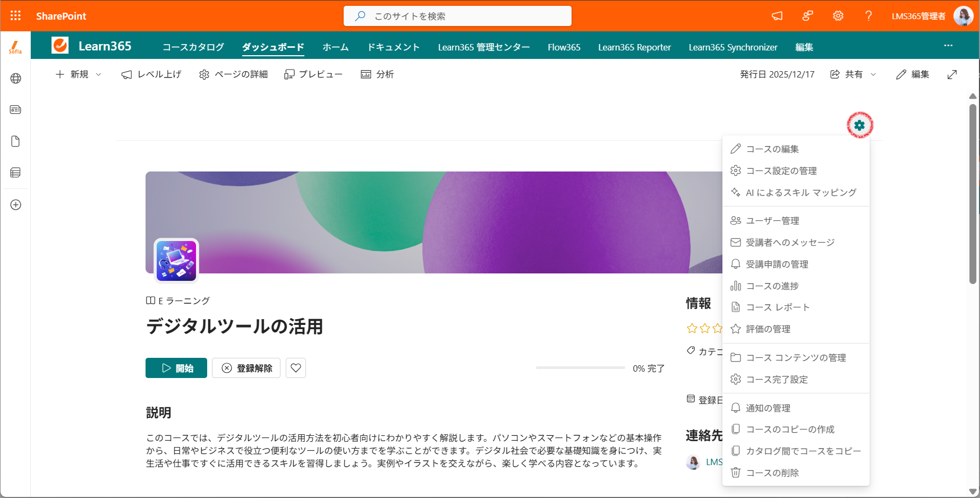980x498 pixels.
Task: Open the help question mark icon
Action: (x=868, y=16)
